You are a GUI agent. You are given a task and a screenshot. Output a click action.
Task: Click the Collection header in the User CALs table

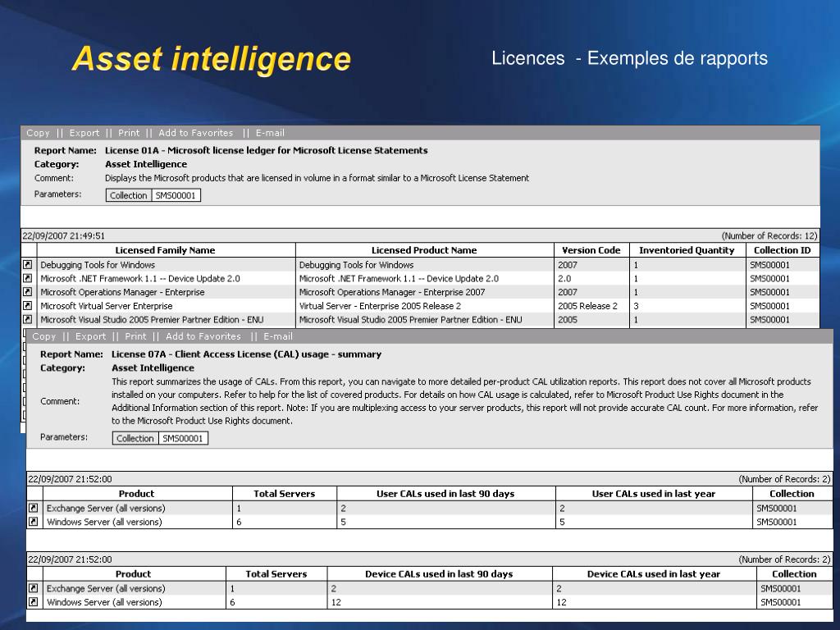pos(792,494)
